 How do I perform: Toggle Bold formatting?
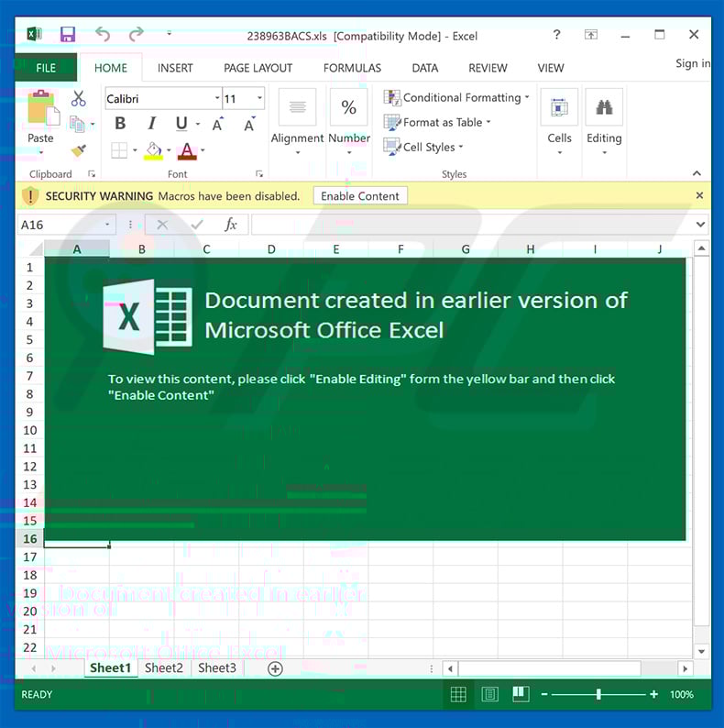pyautogui.click(x=120, y=124)
